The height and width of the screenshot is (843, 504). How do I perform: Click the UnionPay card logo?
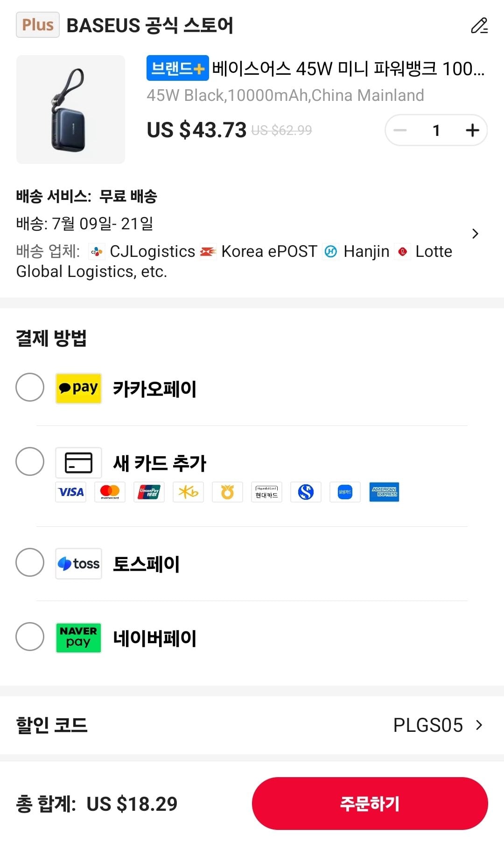[149, 492]
